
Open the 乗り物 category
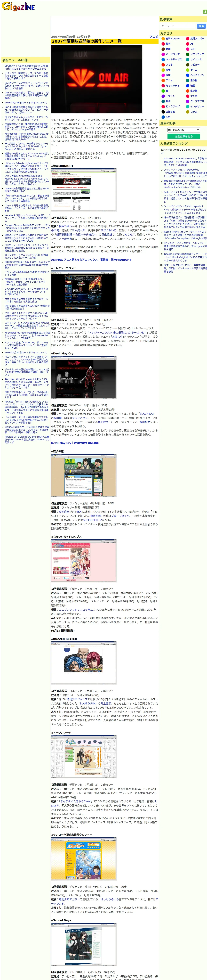pos(194,81)
